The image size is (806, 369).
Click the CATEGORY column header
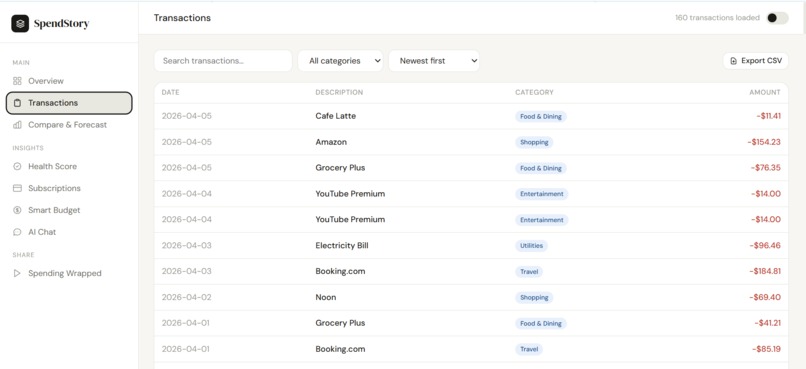point(535,93)
